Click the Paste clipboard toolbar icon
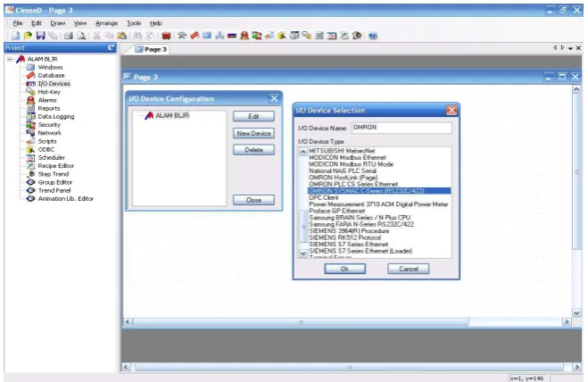 (122, 36)
